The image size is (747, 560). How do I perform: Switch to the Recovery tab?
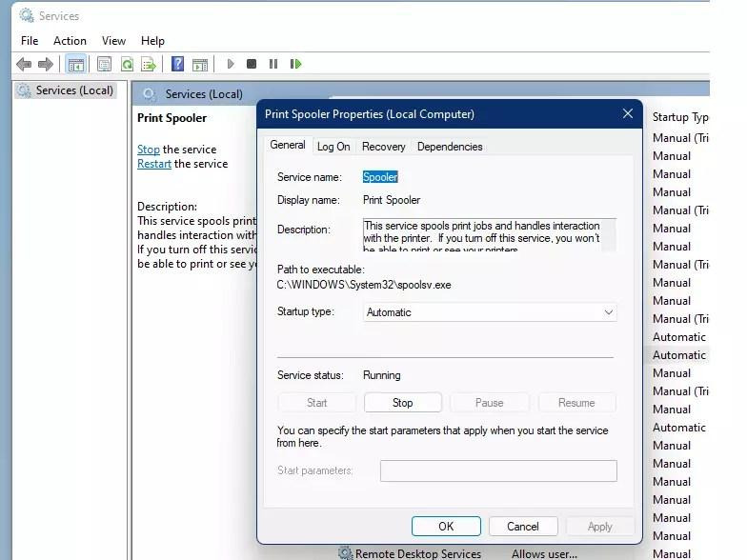pyautogui.click(x=383, y=147)
